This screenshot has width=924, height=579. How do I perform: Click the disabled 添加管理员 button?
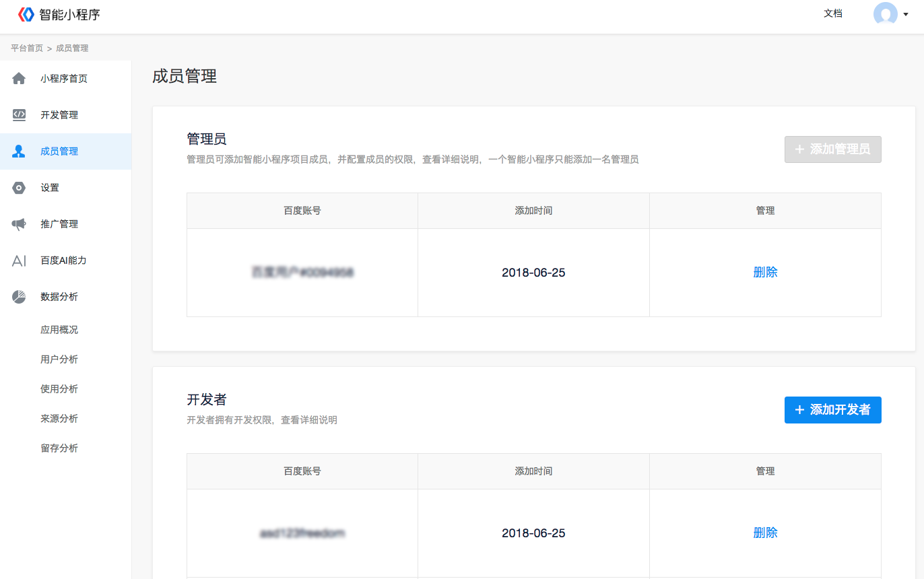(833, 149)
